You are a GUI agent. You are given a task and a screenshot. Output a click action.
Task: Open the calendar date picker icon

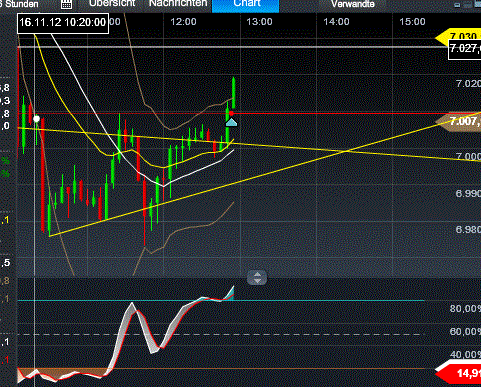66,4
